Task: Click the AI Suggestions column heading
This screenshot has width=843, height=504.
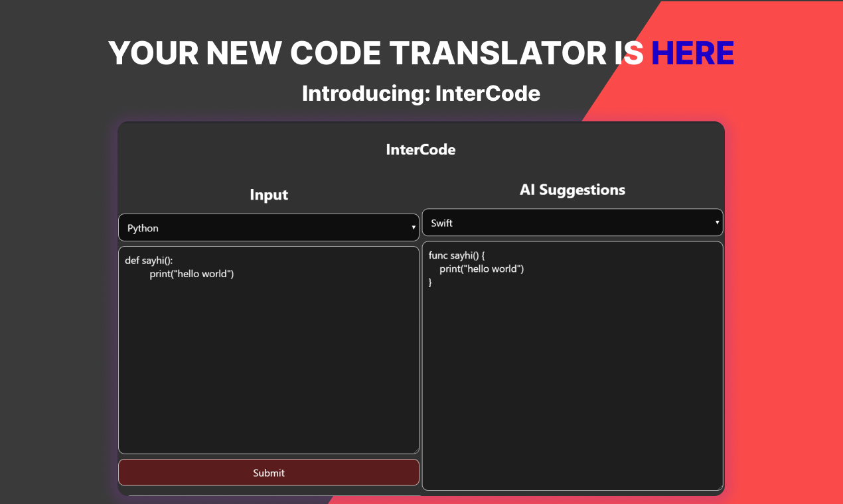Action: tap(572, 190)
